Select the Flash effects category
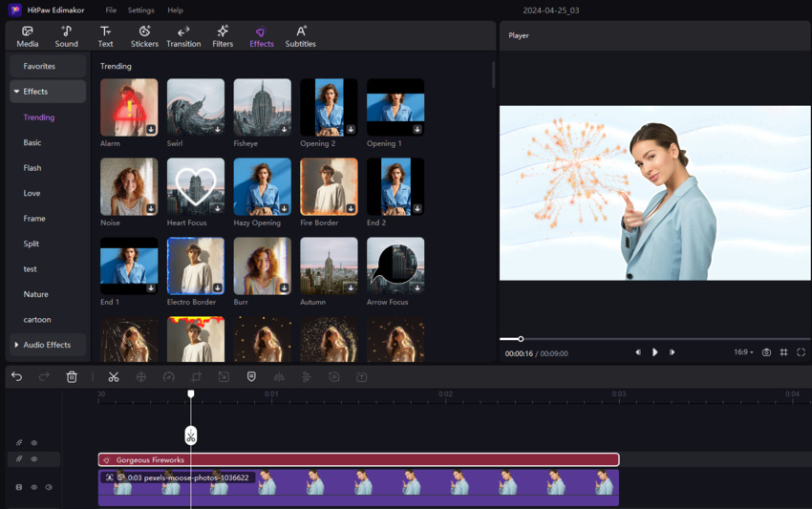This screenshot has height=509, width=812. 32,168
